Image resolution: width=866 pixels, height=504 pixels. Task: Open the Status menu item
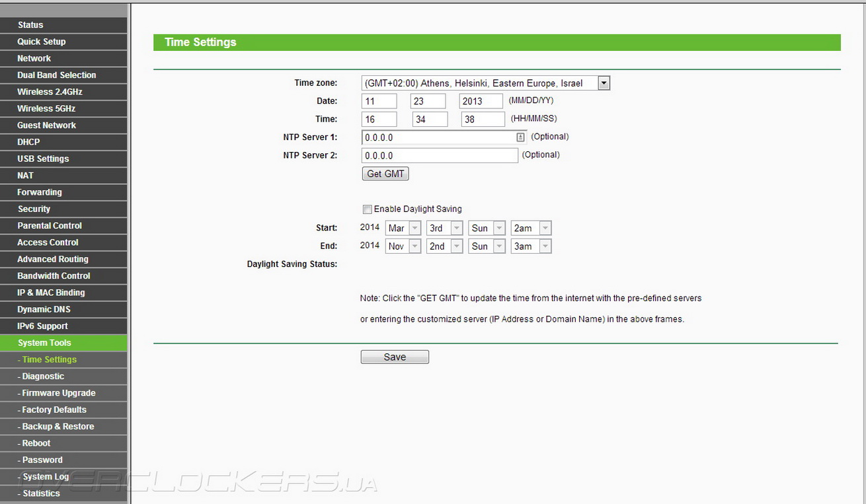[30, 25]
